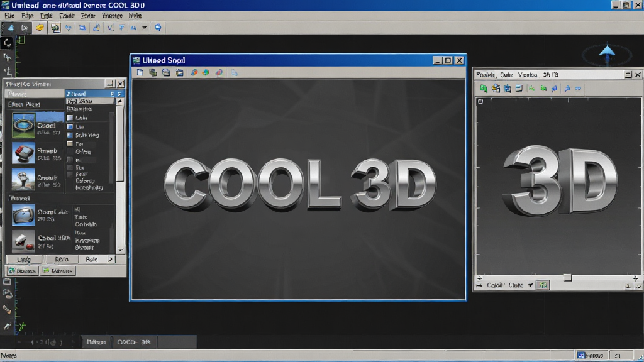
Task: Switch to the 'COCD- 3R' bottom tab
Action: pos(134,342)
